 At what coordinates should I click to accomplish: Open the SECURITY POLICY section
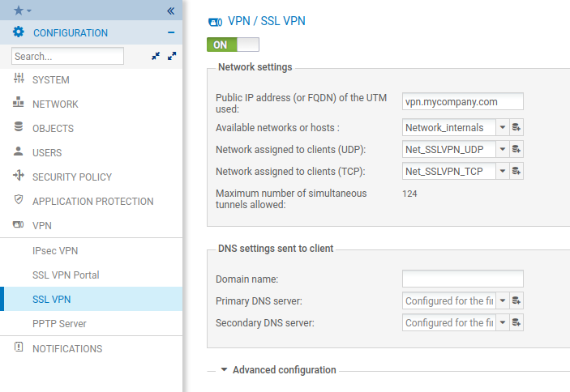[71, 177]
